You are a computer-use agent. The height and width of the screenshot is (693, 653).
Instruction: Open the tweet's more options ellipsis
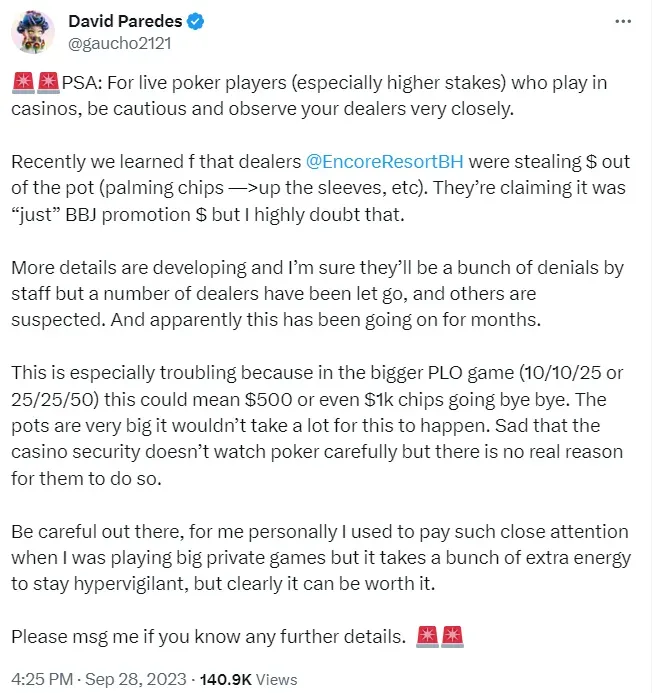point(622,20)
